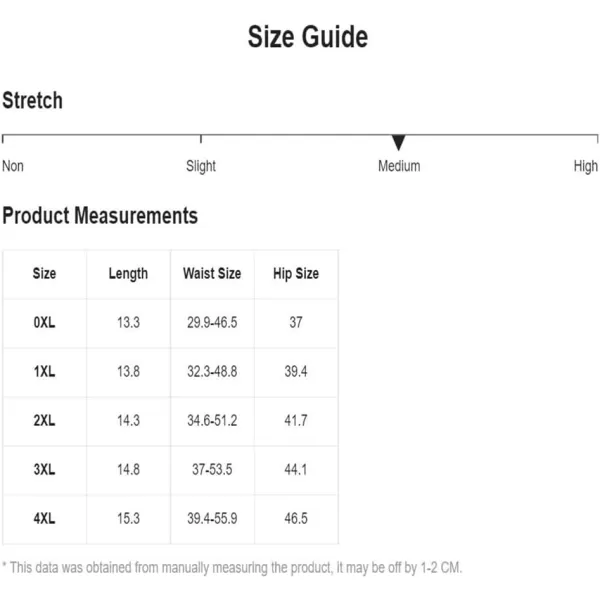The height and width of the screenshot is (600, 600).
Task: Select the Slight stretch label
Action: 201,166
